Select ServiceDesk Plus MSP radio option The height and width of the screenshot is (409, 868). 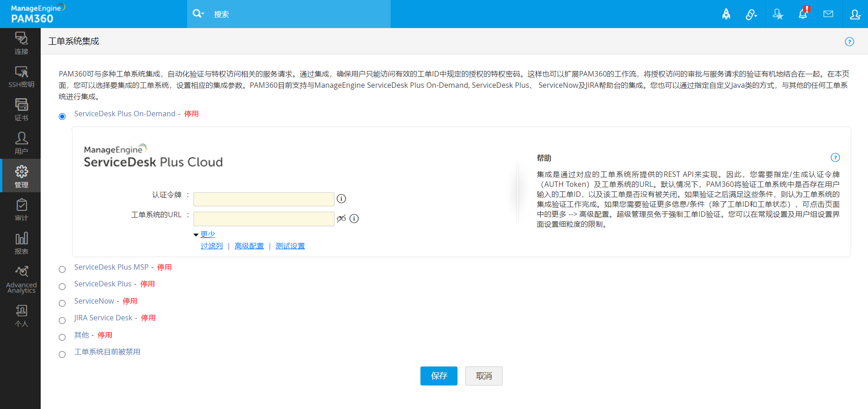coord(62,270)
